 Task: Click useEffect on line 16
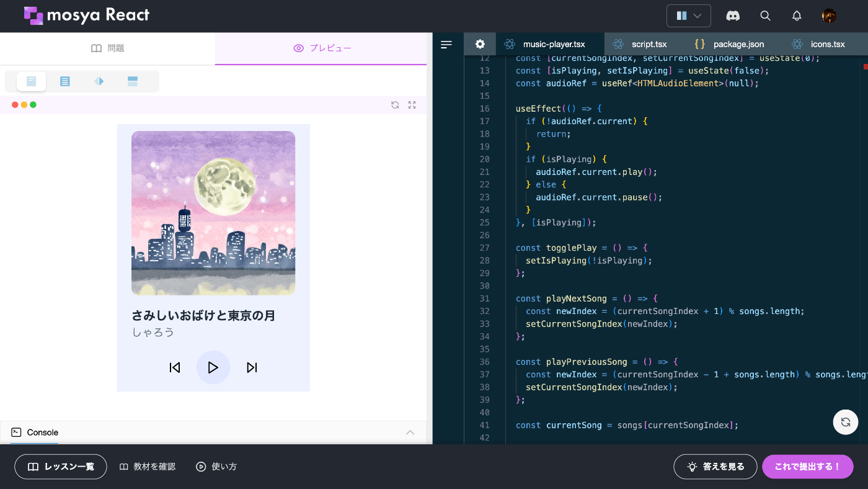point(538,109)
